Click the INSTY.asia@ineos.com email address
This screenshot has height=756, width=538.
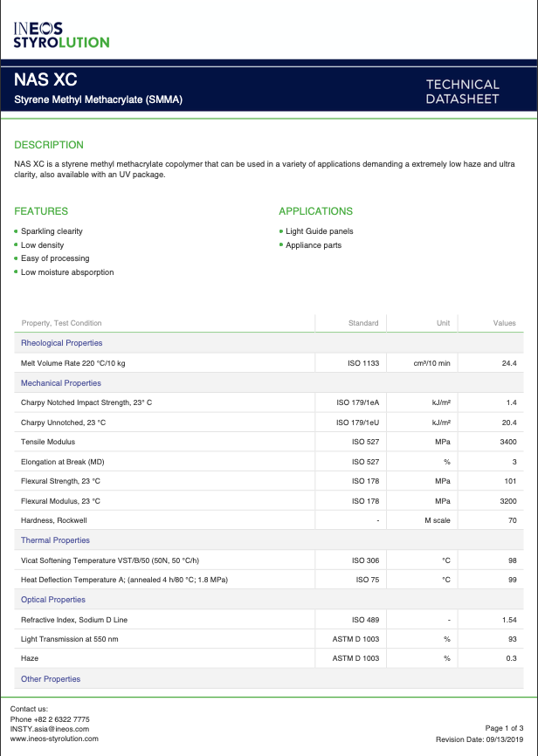click(50, 728)
